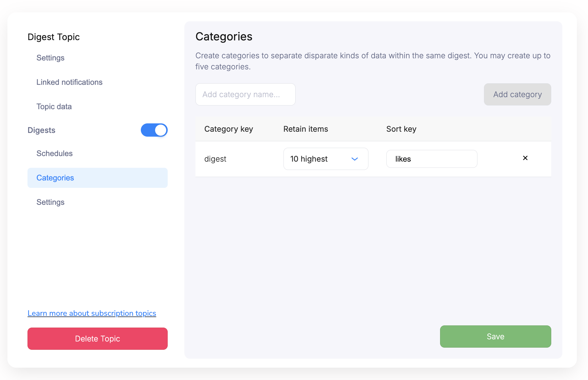This screenshot has width=588, height=380.
Task: Click the Add category name input
Action: tap(245, 94)
